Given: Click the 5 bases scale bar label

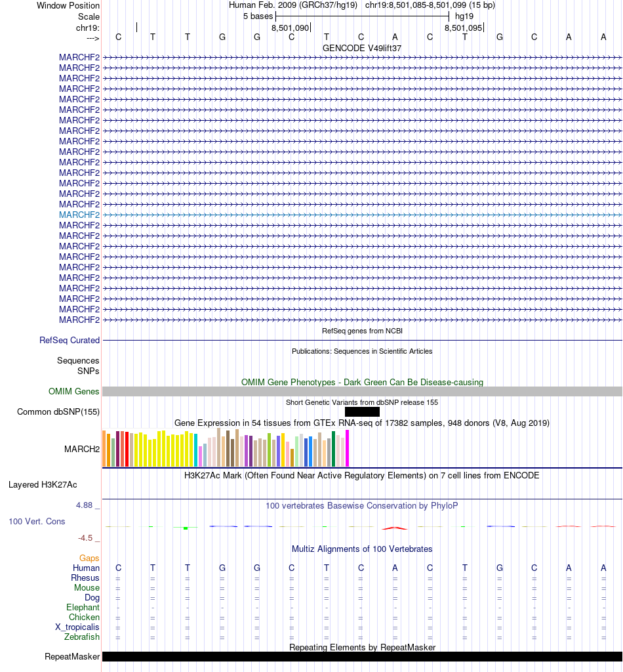Looking at the screenshot, I should tap(258, 16).
